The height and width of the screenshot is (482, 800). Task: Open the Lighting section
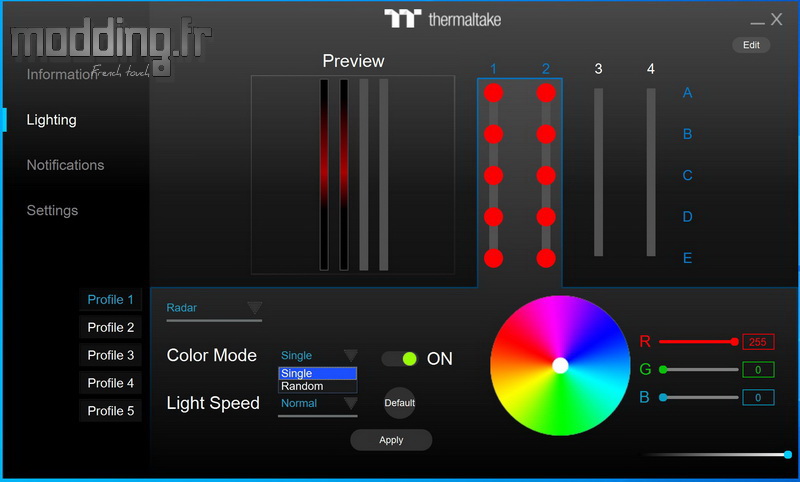click(x=52, y=120)
